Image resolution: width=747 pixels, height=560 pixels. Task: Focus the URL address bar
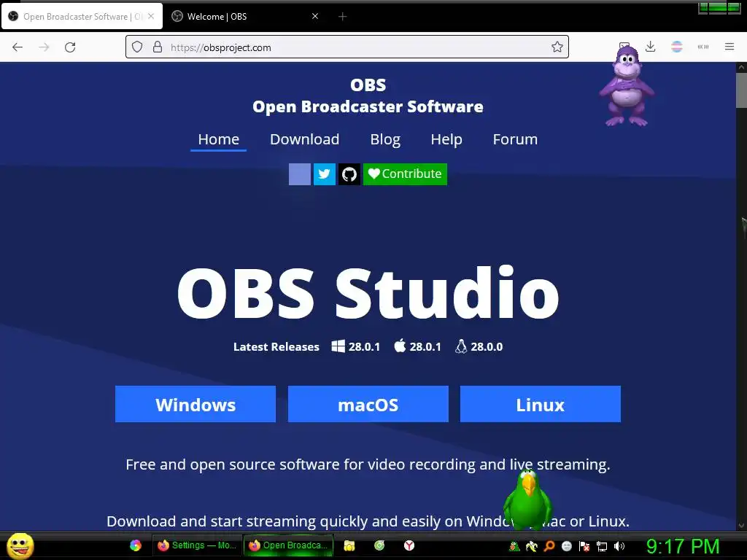tap(347, 47)
